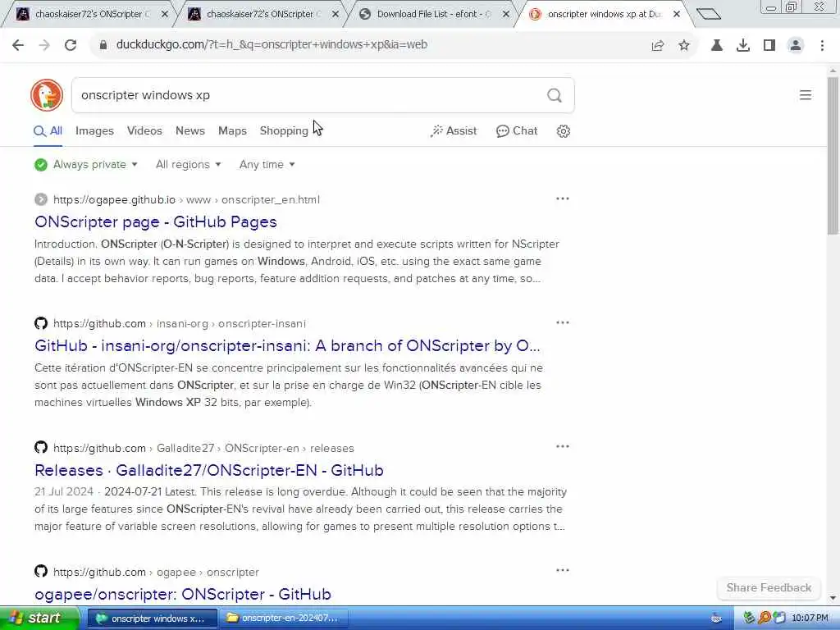840x630 pixels.
Task: Open Chrome three-dot menu
Action: click(x=822, y=45)
